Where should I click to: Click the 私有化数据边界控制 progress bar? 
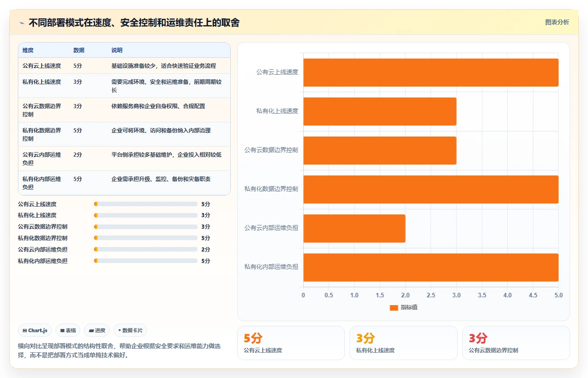[145, 238]
